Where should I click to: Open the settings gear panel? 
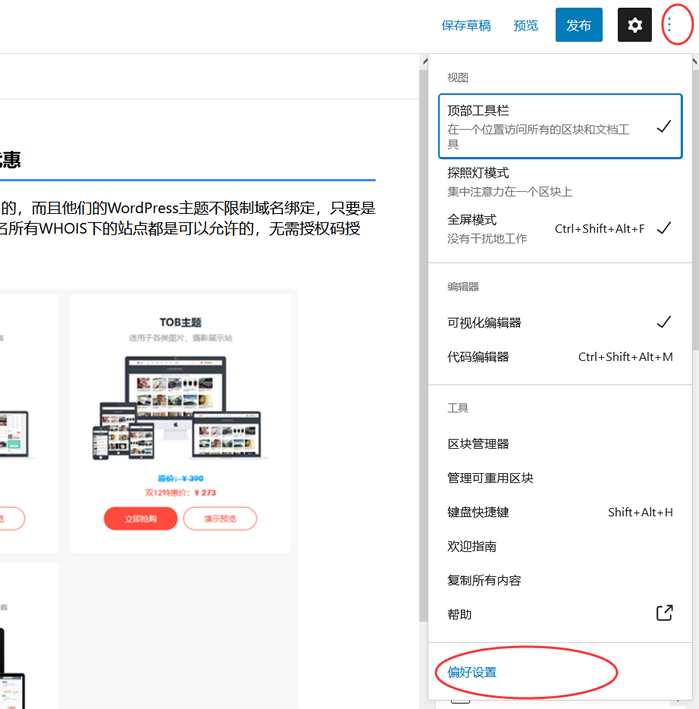click(x=634, y=25)
